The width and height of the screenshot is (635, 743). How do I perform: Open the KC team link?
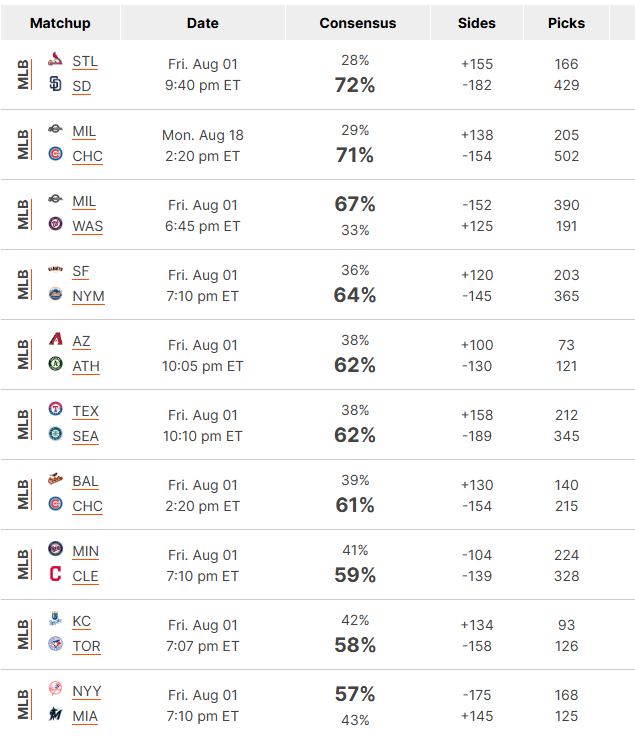pyautogui.click(x=82, y=621)
